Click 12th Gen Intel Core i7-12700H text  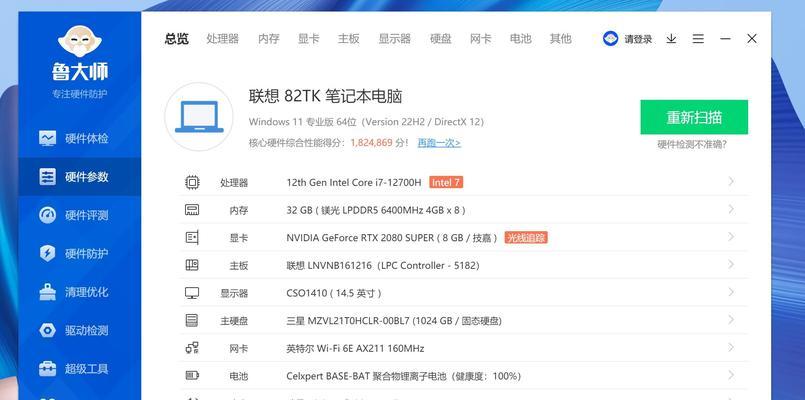pos(354,182)
